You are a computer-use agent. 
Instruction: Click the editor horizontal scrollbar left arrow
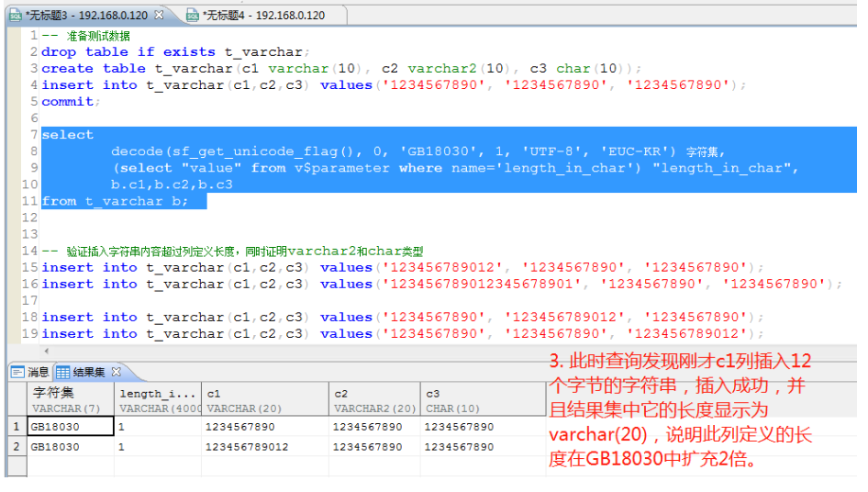click(x=47, y=351)
